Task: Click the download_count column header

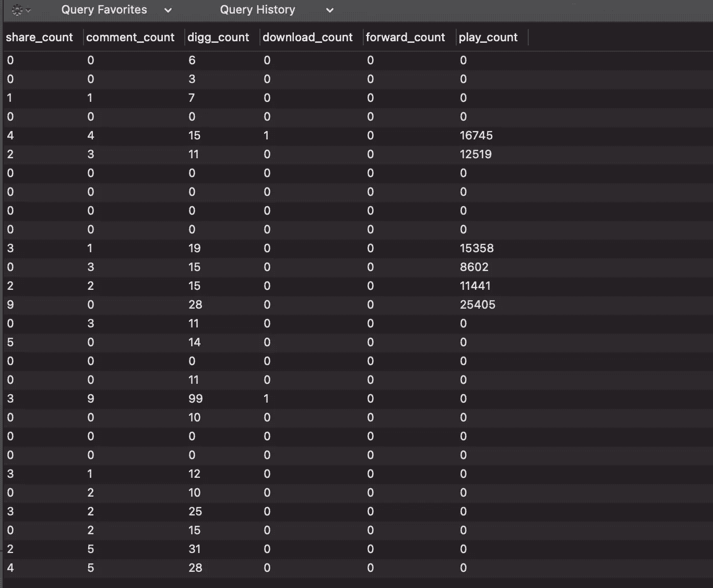Action: pyautogui.click(x=307, y=38)
